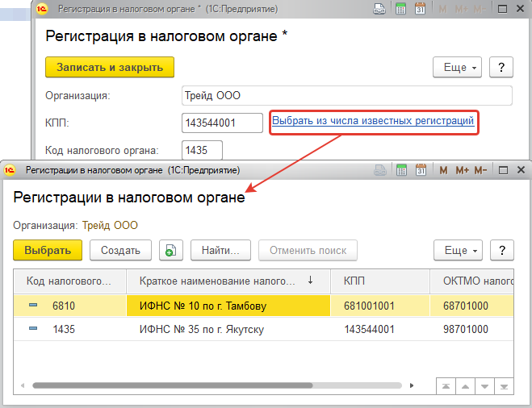Click the Записать и закрыть button
The image size is (532, 408).
tap(110, 67)
